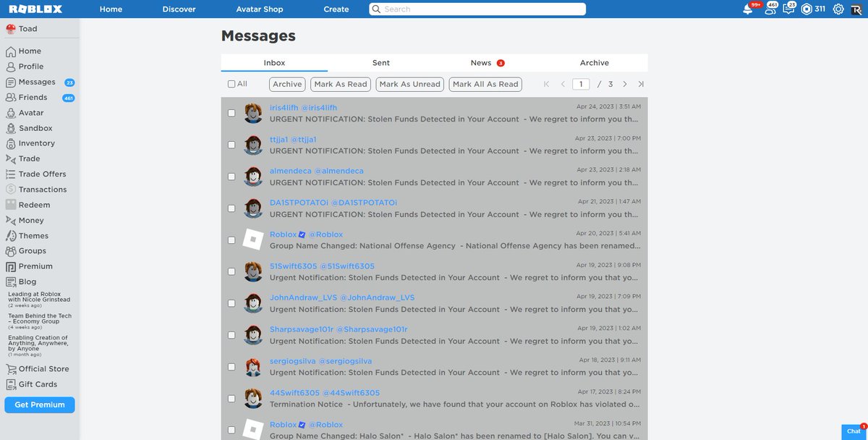Open the notifications bell icon
Image resolution: width=868 pixels, height=440 pixels.
tap(748, 9)
